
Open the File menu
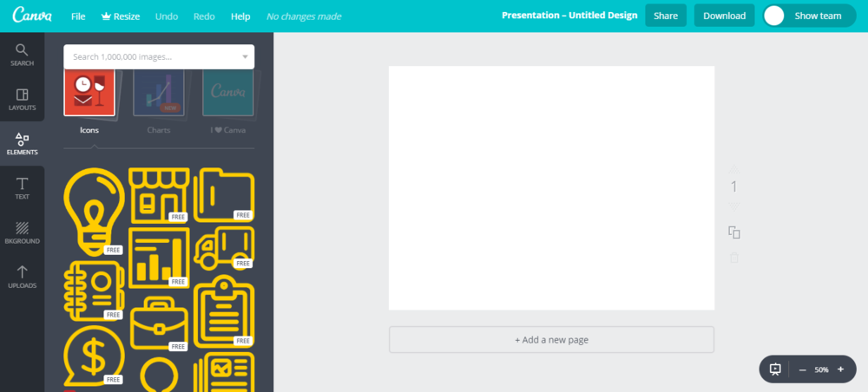tap(78, 16)
